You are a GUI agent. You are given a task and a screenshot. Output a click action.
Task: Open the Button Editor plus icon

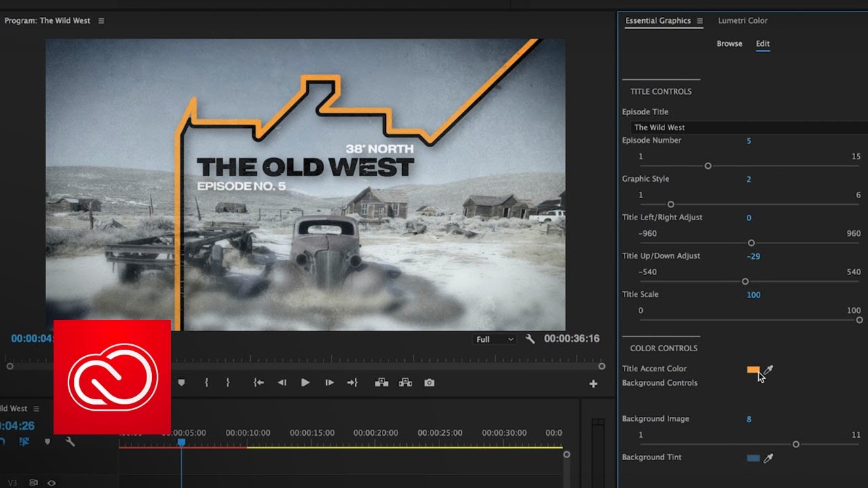593,384
